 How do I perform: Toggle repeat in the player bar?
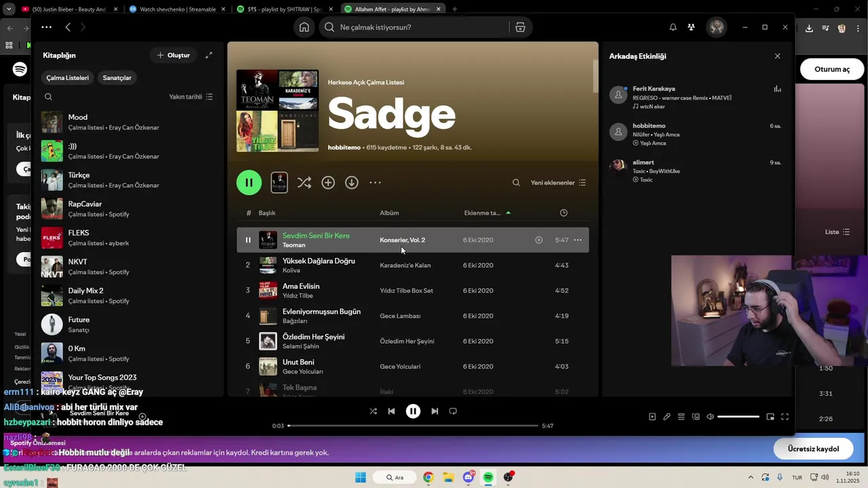(x=453, y=411)
